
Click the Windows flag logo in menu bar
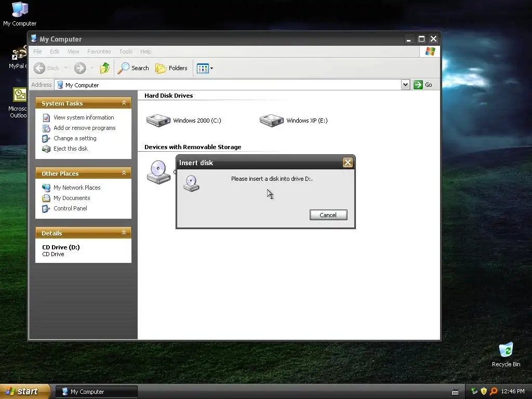pos(430,51)
